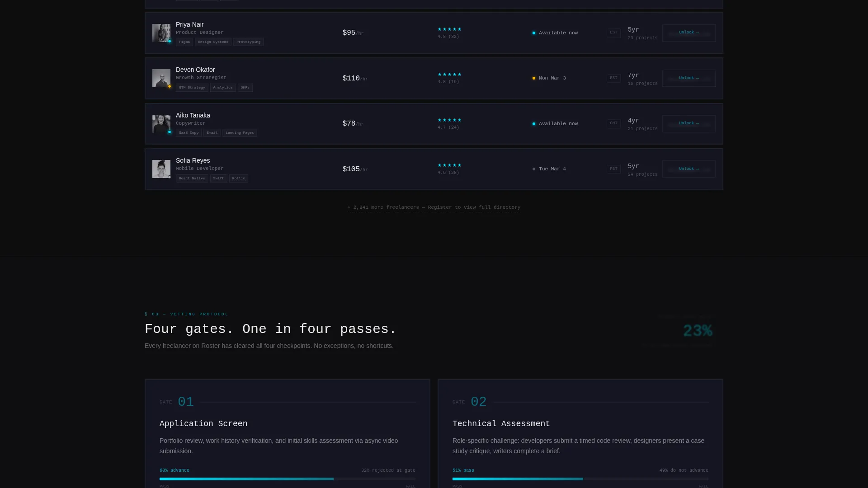Click Priya Nair's $95/hr rate

[x=353, y=33]
